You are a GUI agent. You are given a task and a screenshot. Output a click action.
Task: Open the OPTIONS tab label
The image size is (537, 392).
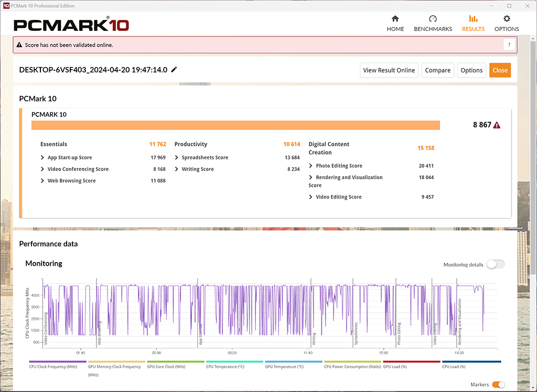(x=507, y=29)
